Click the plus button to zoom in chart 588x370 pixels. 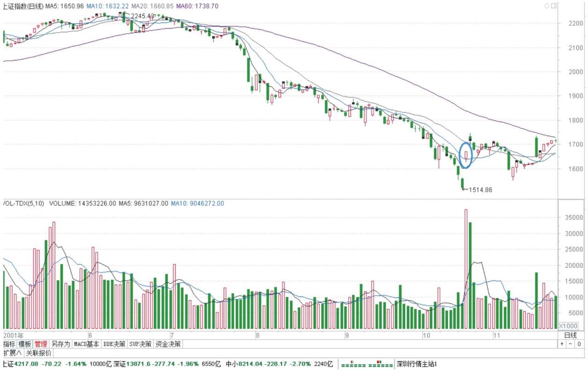[x=562, y=344]
